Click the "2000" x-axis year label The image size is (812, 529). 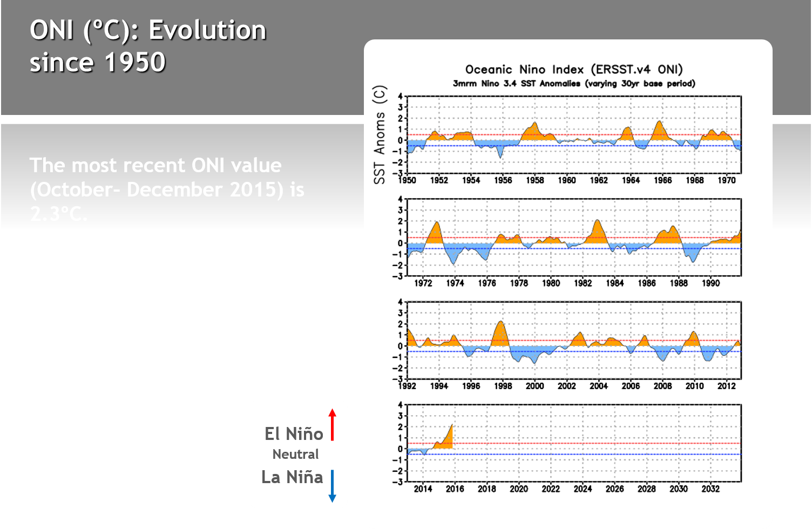535,386
